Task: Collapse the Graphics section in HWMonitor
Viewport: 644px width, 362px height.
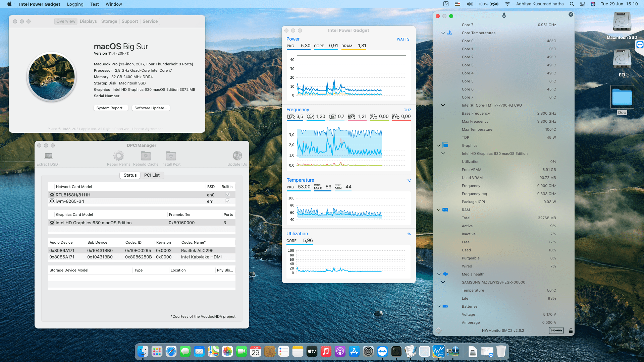Action: 439,145
